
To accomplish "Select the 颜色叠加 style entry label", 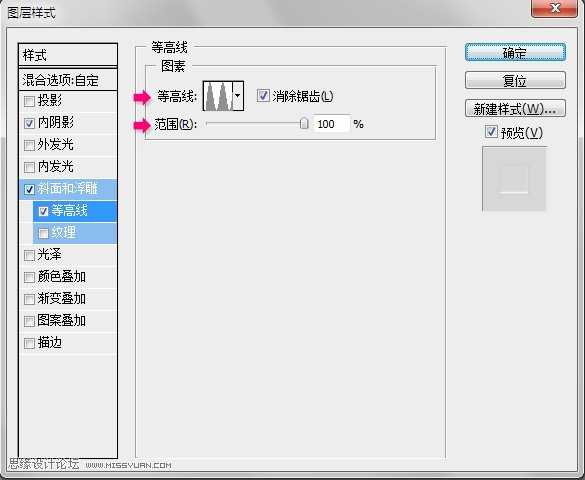I will tap(62, 276).
